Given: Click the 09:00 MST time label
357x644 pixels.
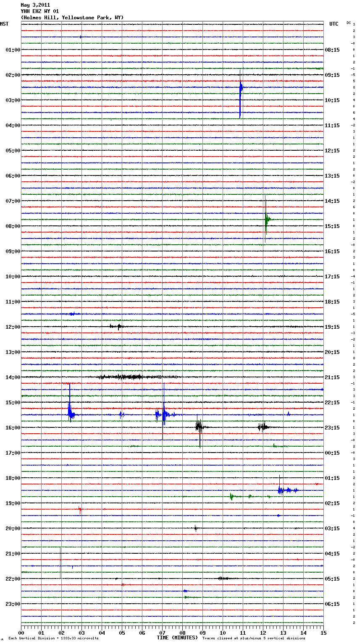Looking at the screenshot, I should point(13,251).
